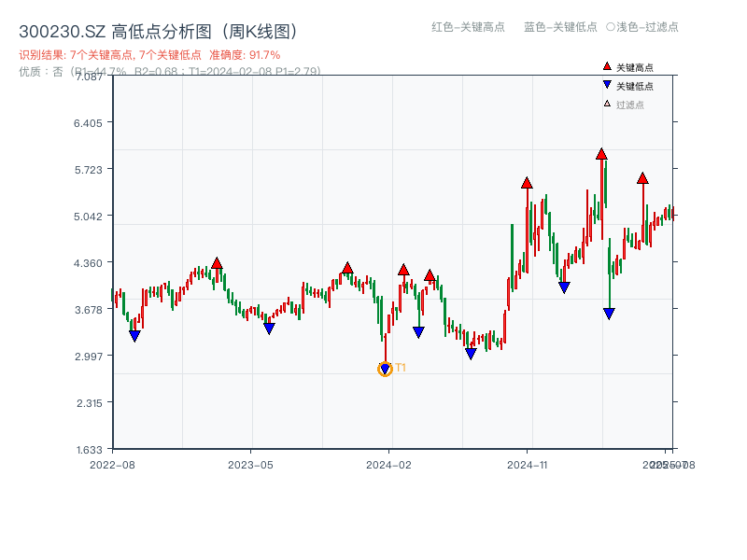
Task: Select the last red key-high marker in mid-2025
Action: 642,178
